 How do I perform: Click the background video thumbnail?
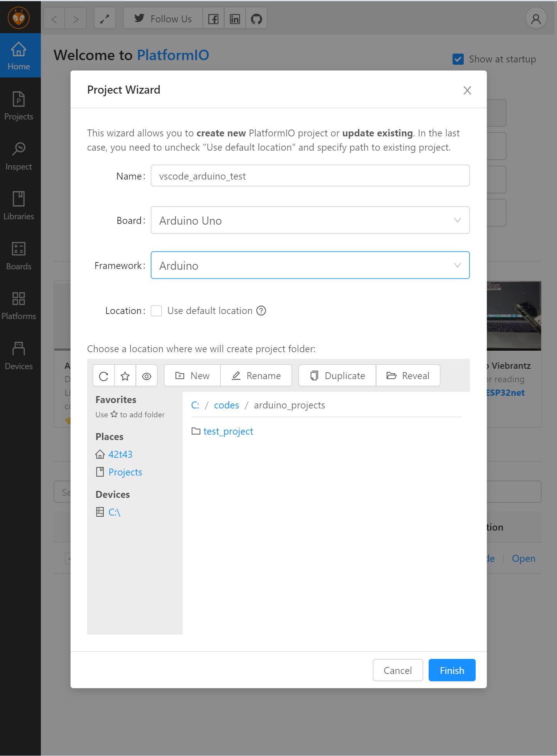[x=514, y=316]
